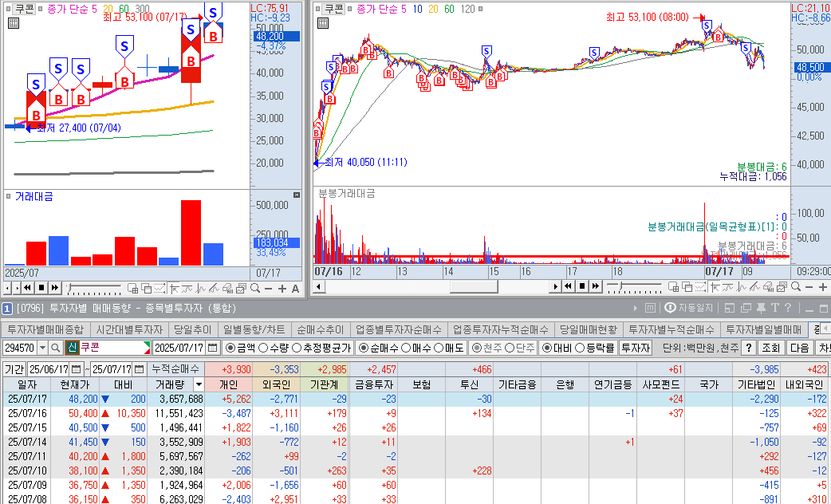Screen dimensions: 831x504
Task: Click fast-forward button in right chart toolbar
Action: [596, 287]
